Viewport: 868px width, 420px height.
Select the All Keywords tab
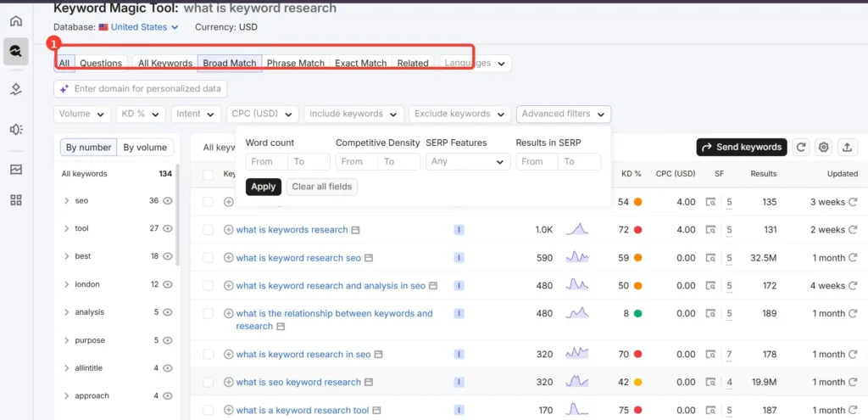165,63
